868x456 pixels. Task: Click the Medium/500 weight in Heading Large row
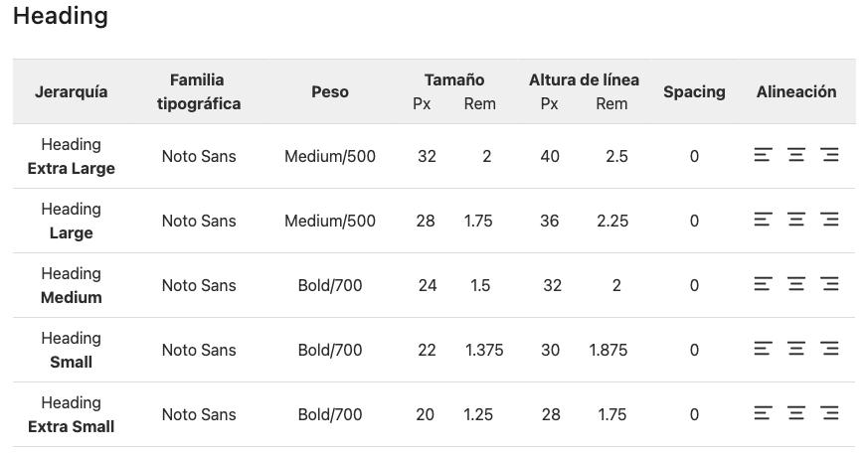coord(330,221)
